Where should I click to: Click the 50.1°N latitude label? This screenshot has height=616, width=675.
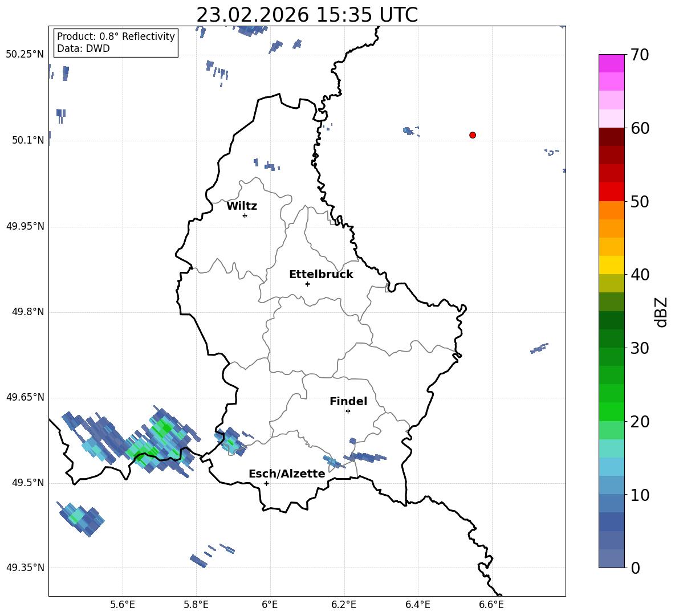[x=28, y=140]
